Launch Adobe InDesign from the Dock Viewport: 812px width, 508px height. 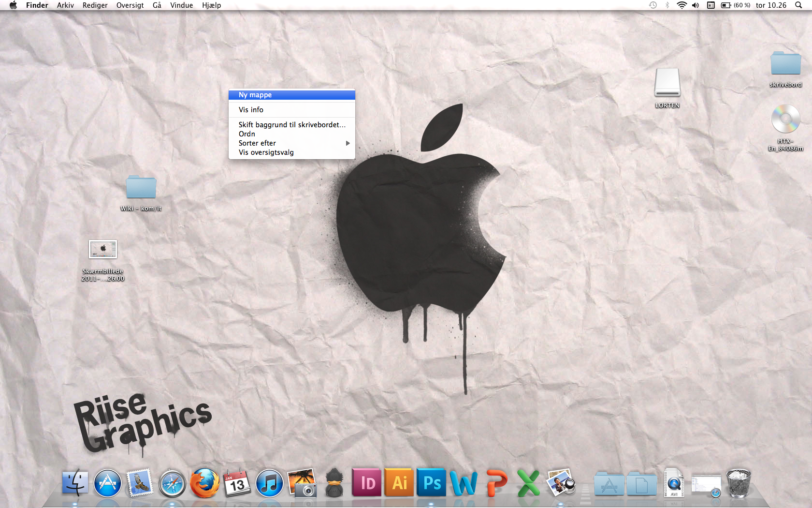[x=367, y=483]
